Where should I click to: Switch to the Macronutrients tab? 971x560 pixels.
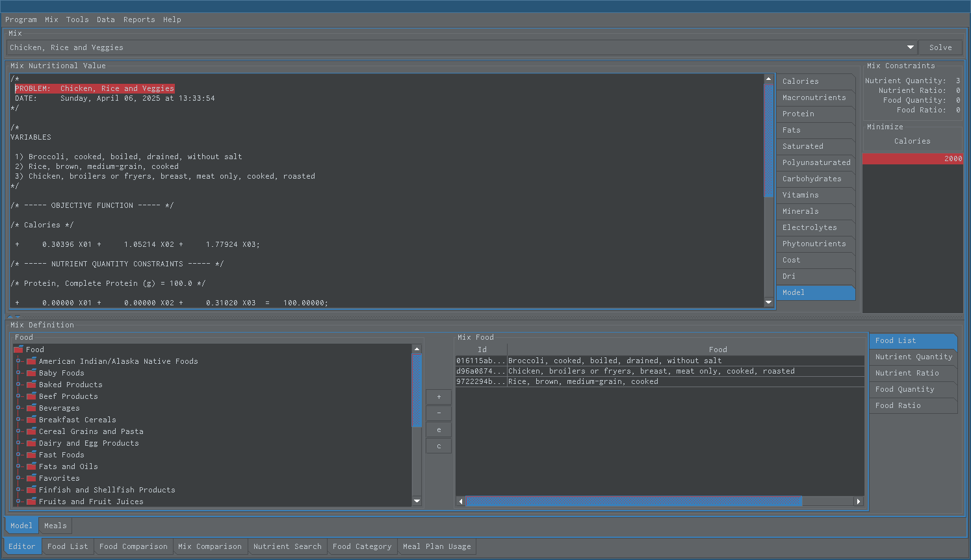click(x=816, y=97)
